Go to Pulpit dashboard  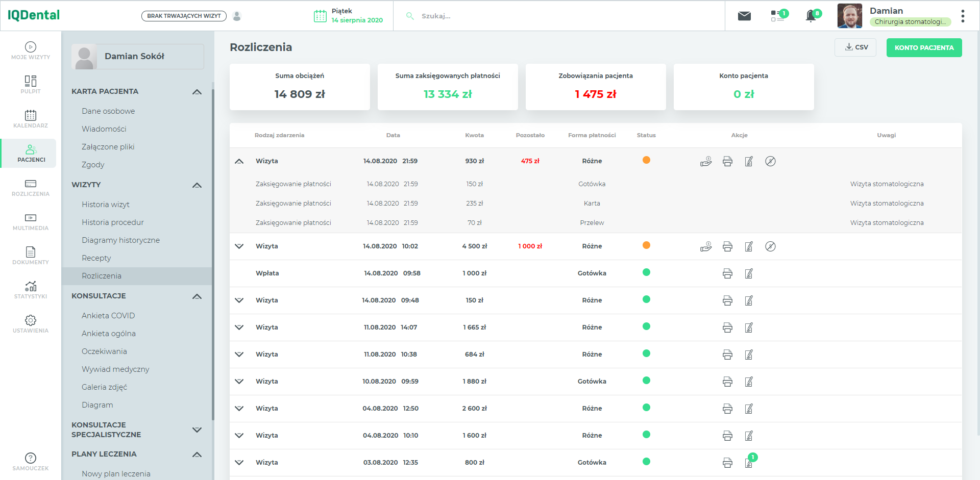click(x=31, y=85)
